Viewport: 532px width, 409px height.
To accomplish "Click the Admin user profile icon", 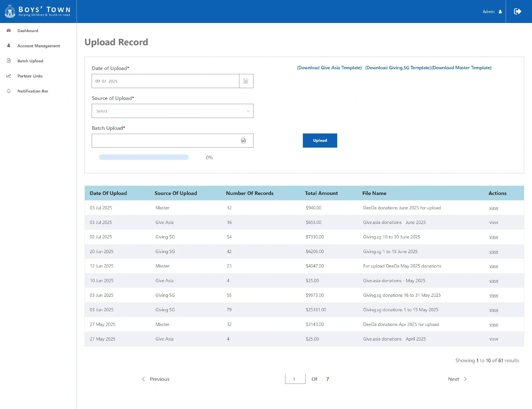I will click(x=500, y=12).
